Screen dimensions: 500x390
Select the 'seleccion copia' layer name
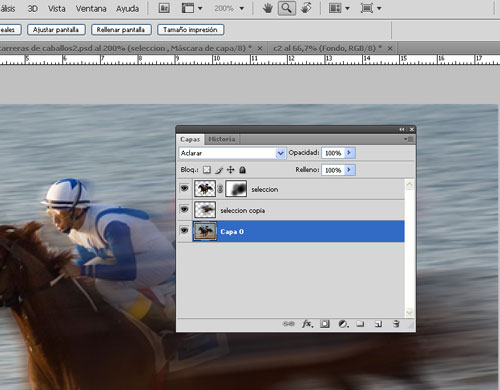tap(243, 211)
